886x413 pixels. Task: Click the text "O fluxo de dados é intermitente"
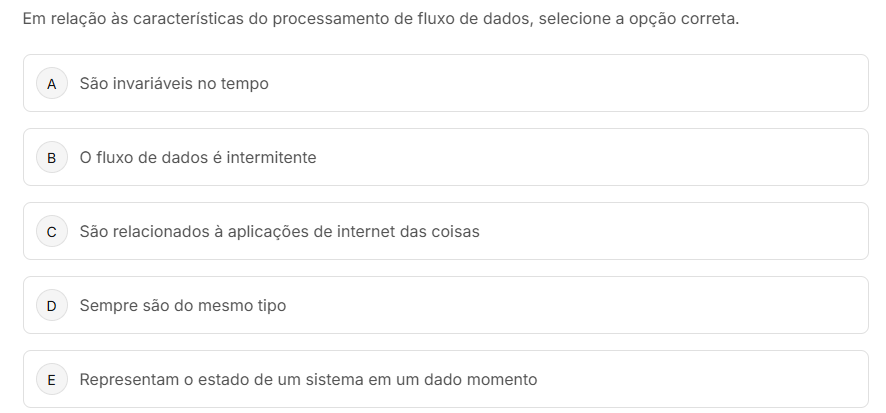[x=198, y=158]
